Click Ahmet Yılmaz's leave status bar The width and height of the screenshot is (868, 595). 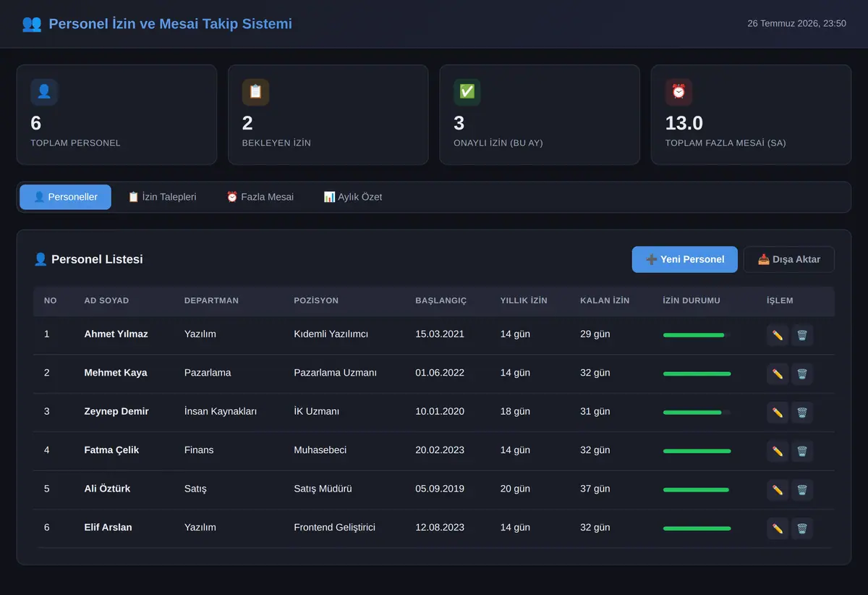click(x=697, y=335)
